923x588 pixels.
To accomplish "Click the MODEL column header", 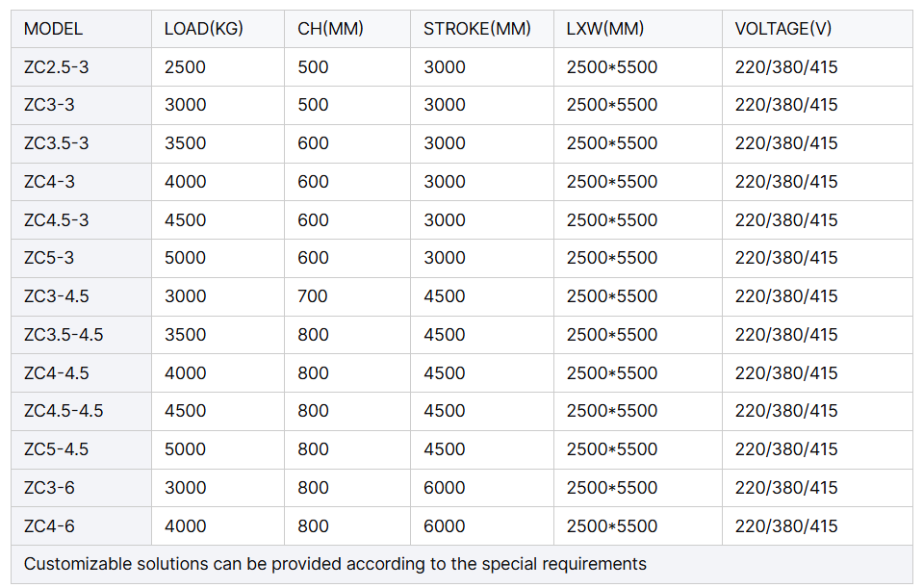I will click(54, 29).
